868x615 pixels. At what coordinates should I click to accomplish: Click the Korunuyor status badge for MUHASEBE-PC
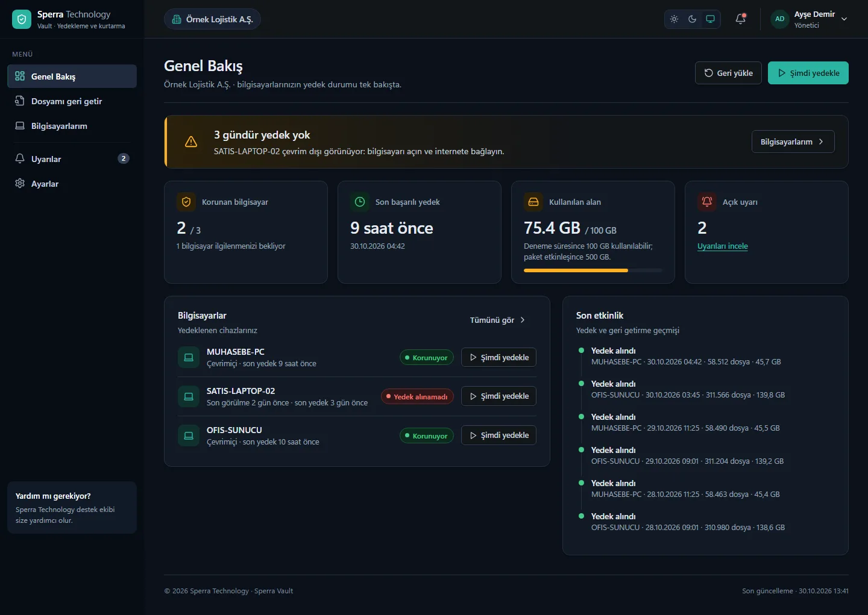click(427, 357)
